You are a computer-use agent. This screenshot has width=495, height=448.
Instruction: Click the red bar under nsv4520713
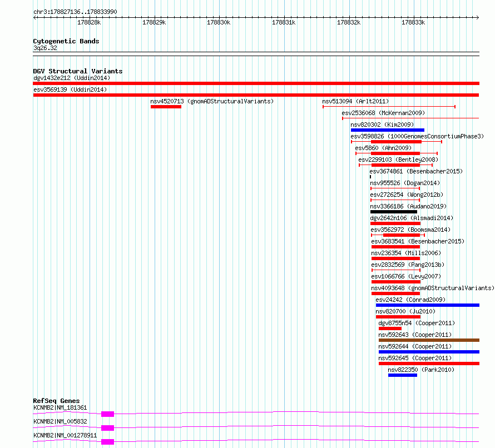[x=166, y=107]
